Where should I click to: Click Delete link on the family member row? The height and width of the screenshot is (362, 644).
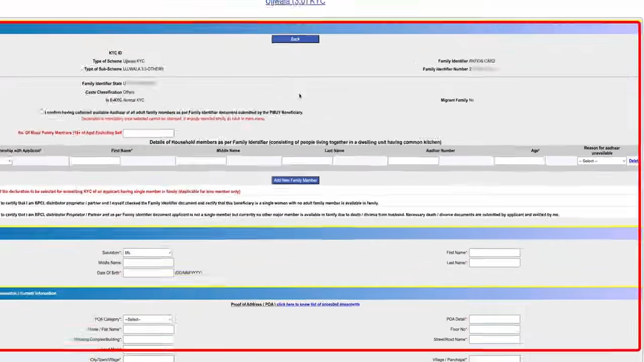(x=633, y=160)
